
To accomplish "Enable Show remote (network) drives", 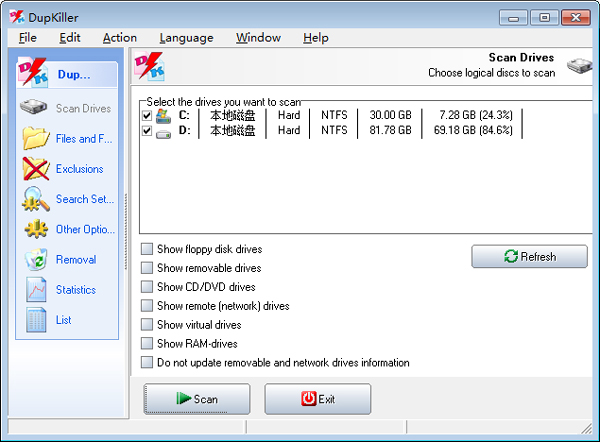I will (x=147, y=305).
